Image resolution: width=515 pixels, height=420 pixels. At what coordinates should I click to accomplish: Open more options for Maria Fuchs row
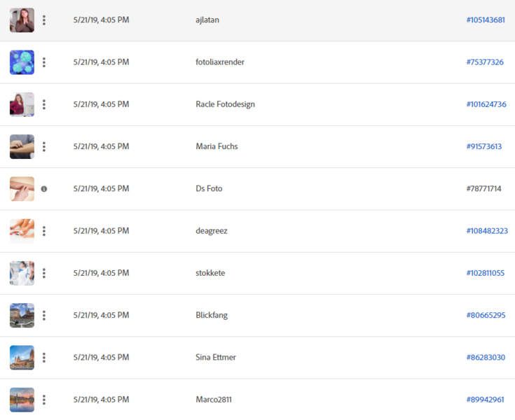pyautogui.click(x=44, y=147)
